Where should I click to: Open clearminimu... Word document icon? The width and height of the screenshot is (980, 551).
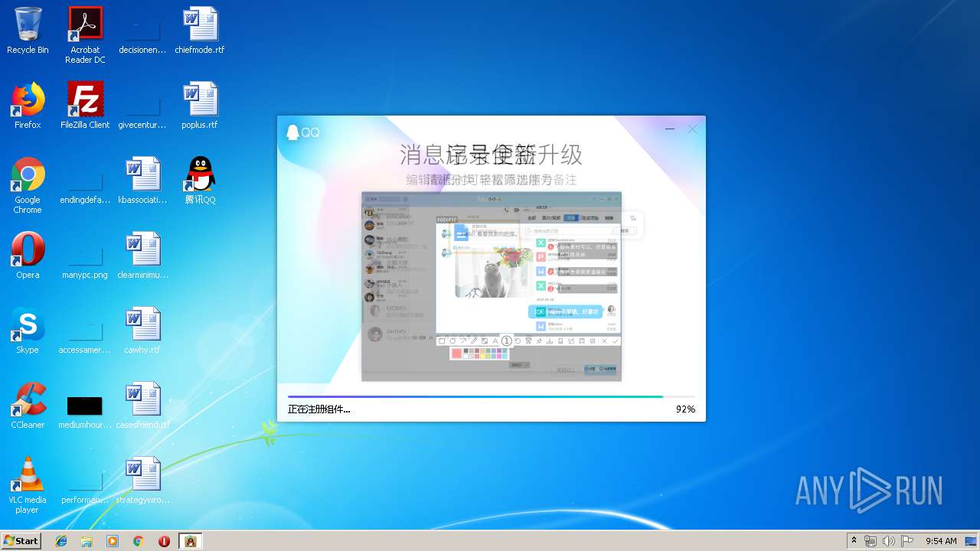pyautogui.click(x=142, y=256)
